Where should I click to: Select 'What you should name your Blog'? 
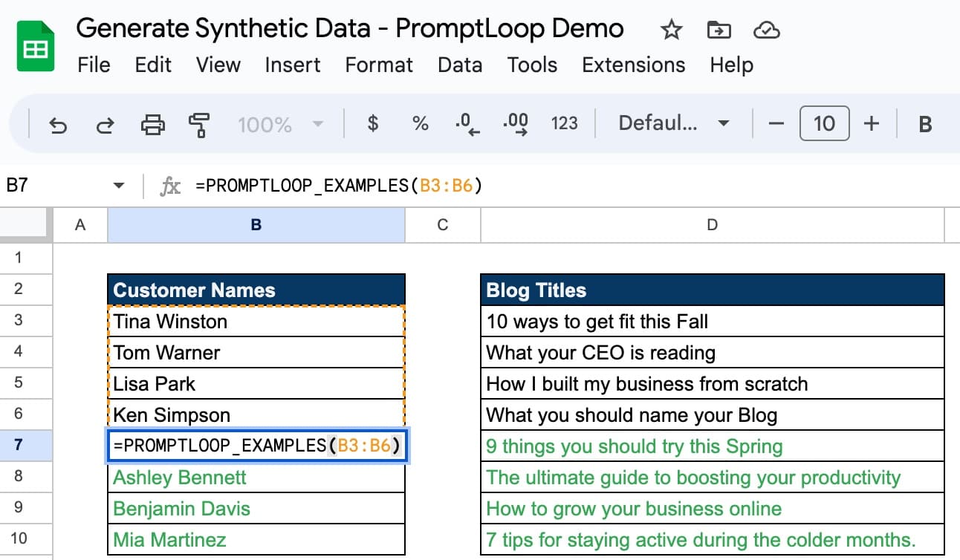pos(713,414)
